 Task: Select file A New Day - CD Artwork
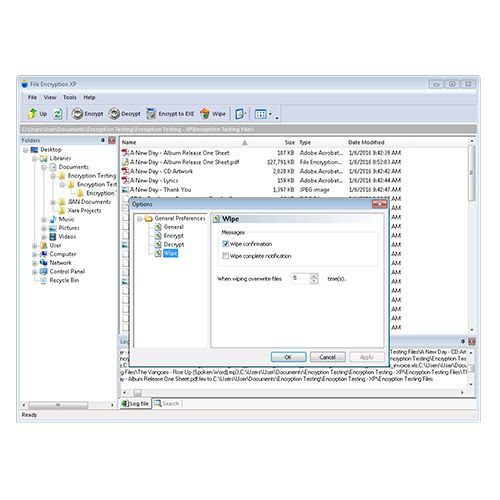pyautogui.click(x=161, y=171)
